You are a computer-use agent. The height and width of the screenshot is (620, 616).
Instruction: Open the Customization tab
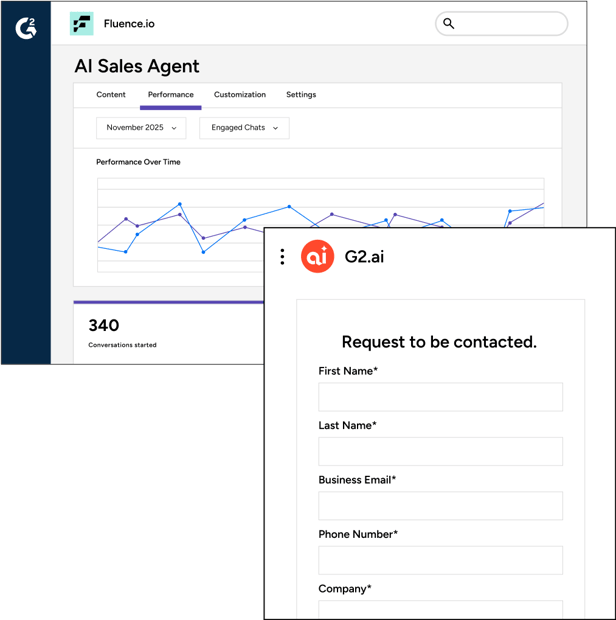[240, 95]
